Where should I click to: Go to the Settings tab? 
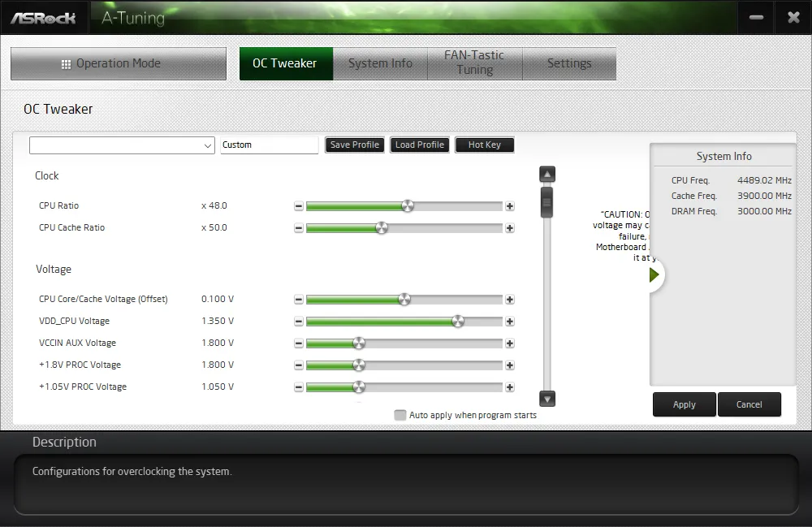pyautogui.click(x=569, y=63)
